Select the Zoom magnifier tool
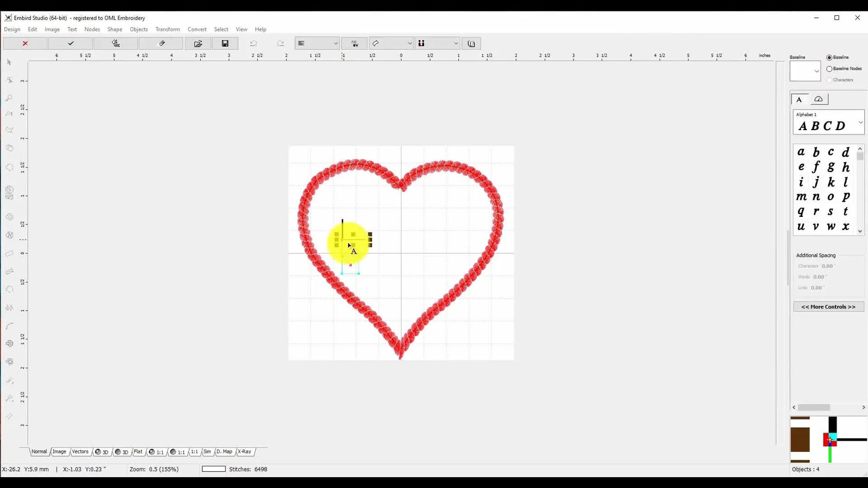This screenshot has width=868, height=488. point(9,98)
